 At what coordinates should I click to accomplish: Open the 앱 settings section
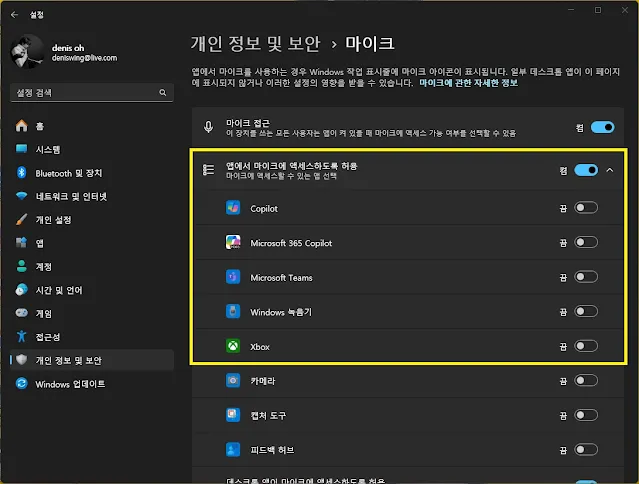point(92,243)
